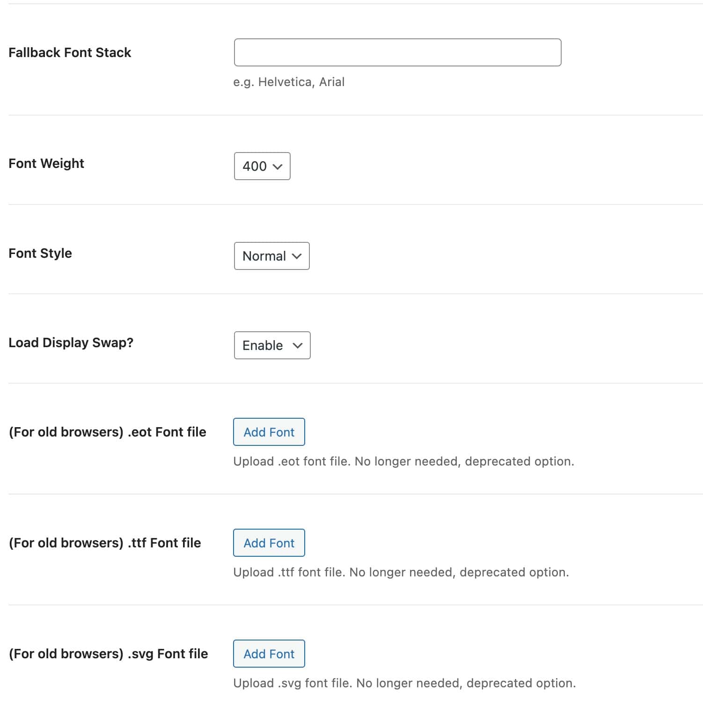The image size is (703, 728).
Task: Click the .ttf Font file label
Action: (x=105, y=543)
